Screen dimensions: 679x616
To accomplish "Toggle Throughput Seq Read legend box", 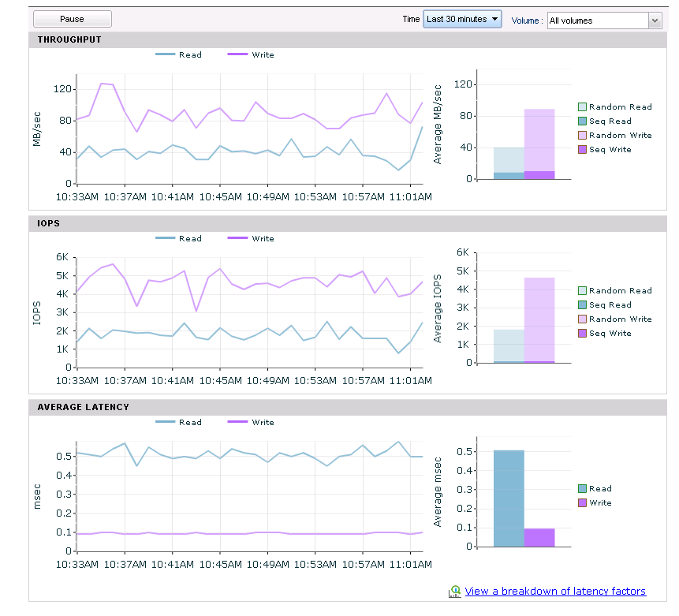I will pyautogui.click(x=583, y=121).
